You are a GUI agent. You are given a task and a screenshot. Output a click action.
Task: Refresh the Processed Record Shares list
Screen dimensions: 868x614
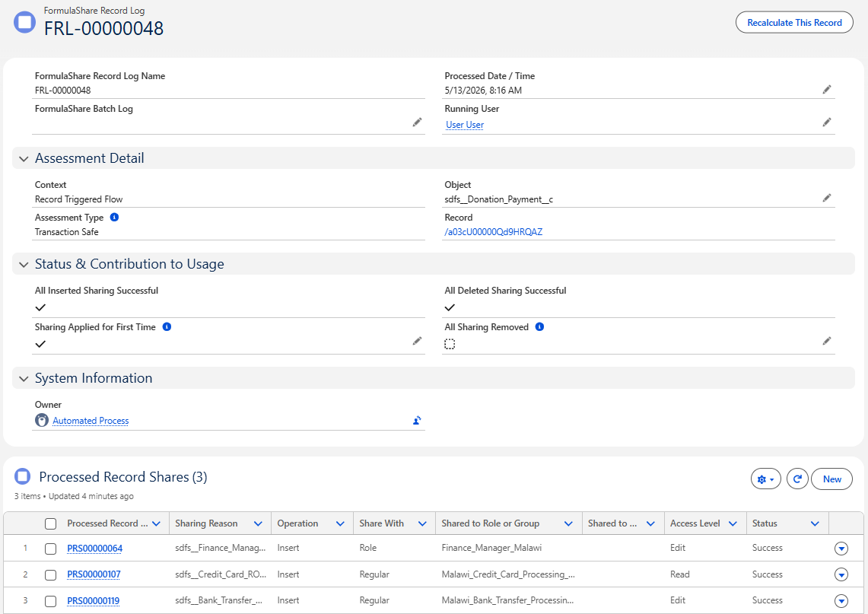(797, 479)
